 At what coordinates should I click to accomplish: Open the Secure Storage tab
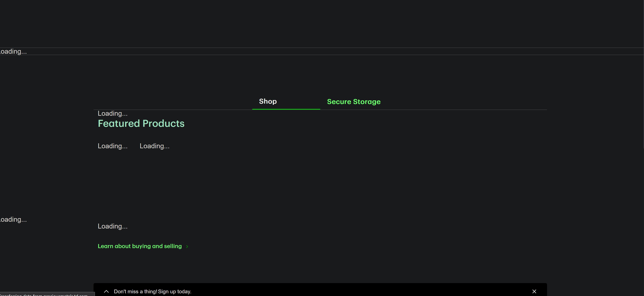tap(353, 102)
